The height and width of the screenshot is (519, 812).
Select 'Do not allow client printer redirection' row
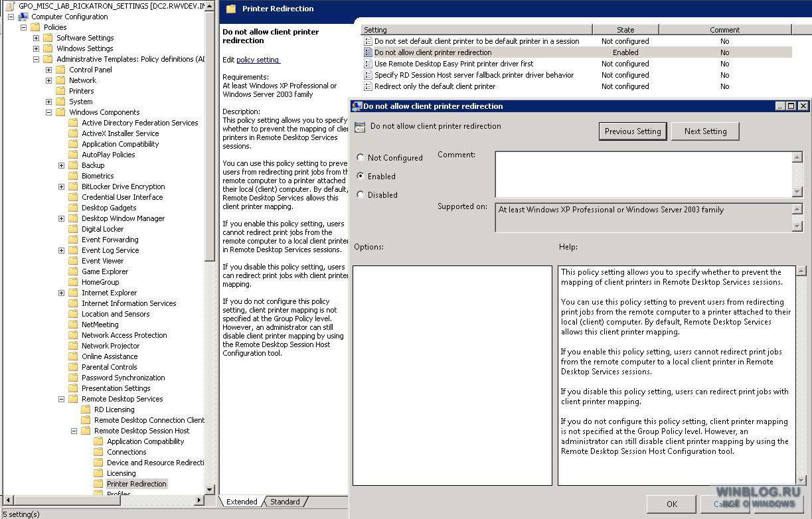(576, 52)
